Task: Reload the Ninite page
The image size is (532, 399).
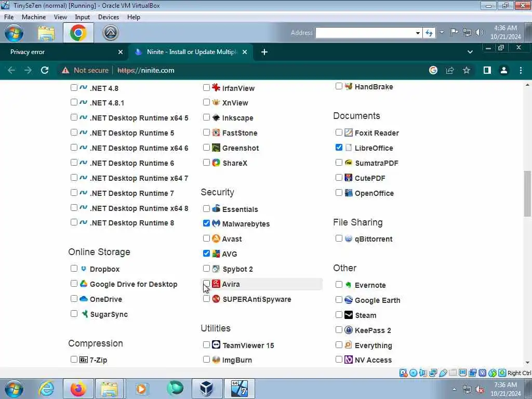Action: tap(45, 70)
